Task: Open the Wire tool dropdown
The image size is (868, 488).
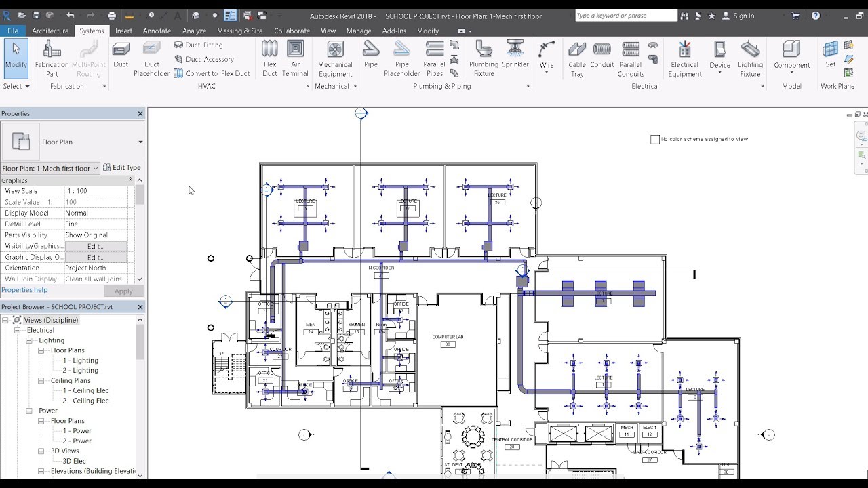Action: pos(547,73)
